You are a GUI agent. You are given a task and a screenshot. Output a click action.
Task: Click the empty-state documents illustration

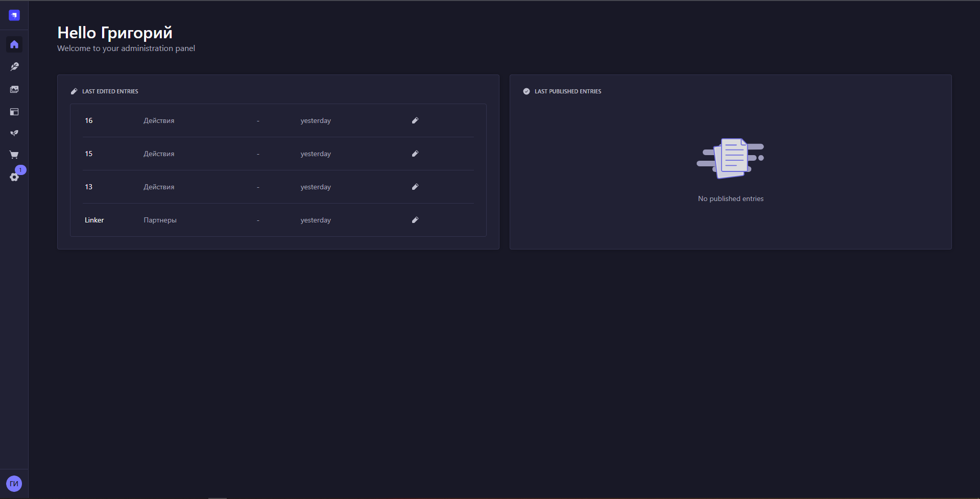pyautogui.click(x=730, y=158)
